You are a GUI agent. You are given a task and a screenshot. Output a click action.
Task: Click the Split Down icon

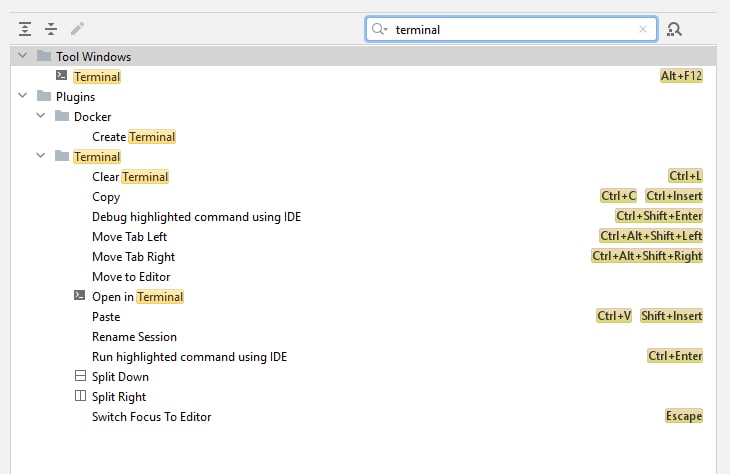coord(80,375)
